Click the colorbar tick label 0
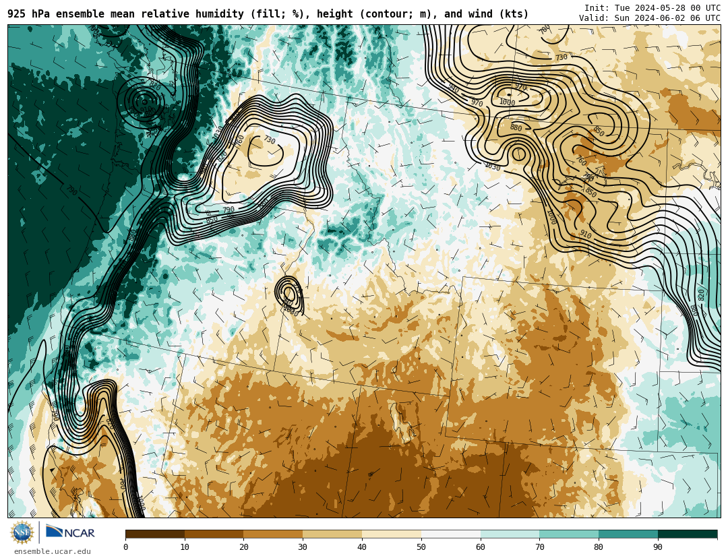The height and width of the screenshot is (560, 728). pos(126,547)
